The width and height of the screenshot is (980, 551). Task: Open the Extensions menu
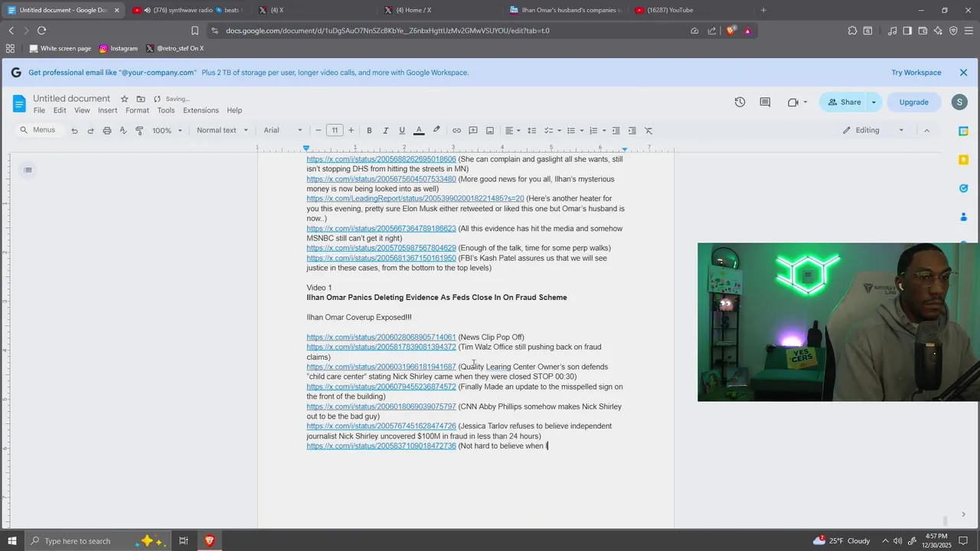201,111
